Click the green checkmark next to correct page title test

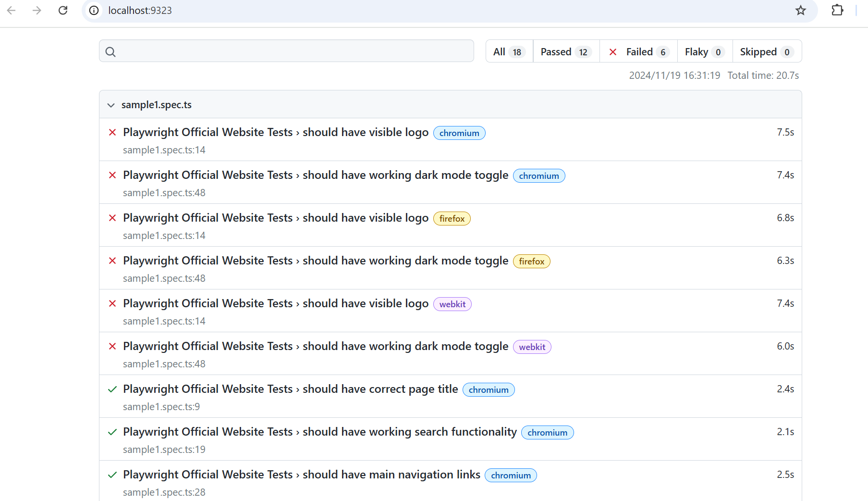(x=112, y=389)
